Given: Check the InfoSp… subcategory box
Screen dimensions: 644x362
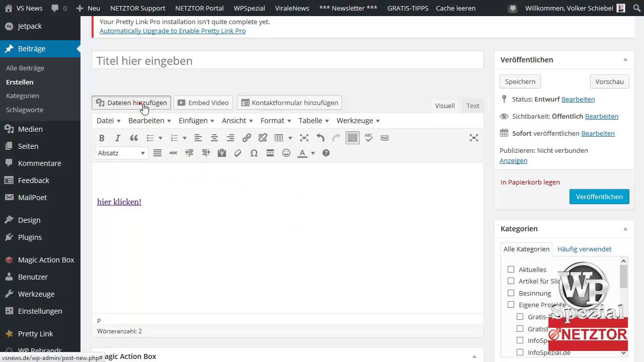Looking at the screenshot, I should [520, 340].
